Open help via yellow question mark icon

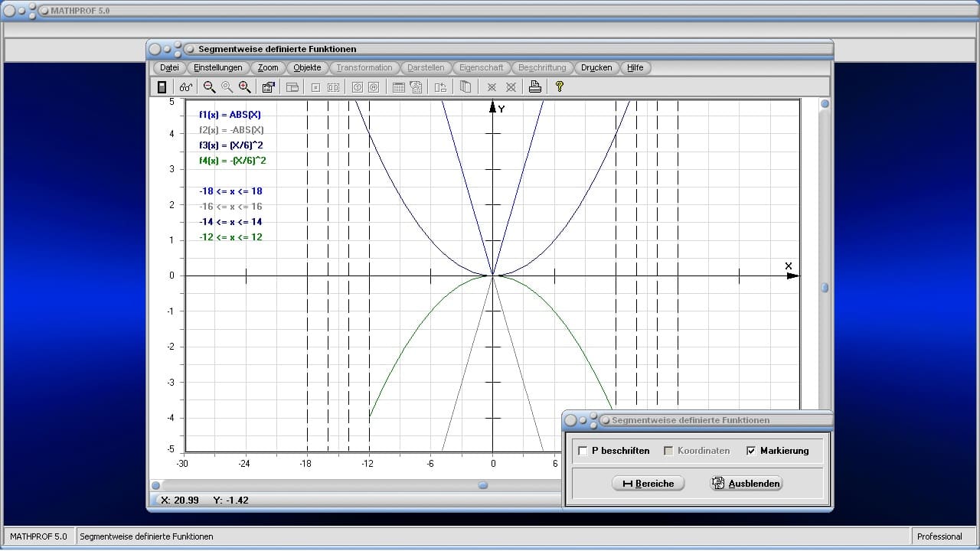coord(560,87)
